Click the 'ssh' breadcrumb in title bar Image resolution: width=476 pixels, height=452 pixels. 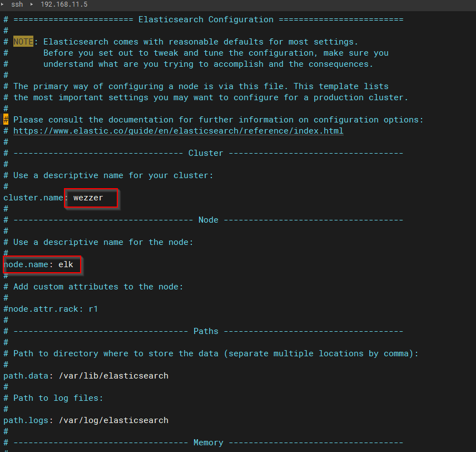(x=17, y=4)
